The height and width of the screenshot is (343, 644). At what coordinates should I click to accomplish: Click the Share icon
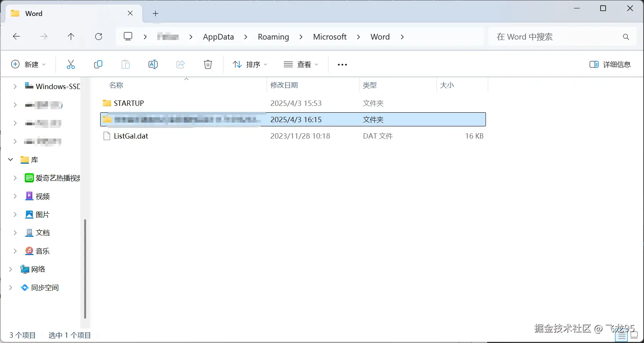pyautogui.click(x=181, y=64)
